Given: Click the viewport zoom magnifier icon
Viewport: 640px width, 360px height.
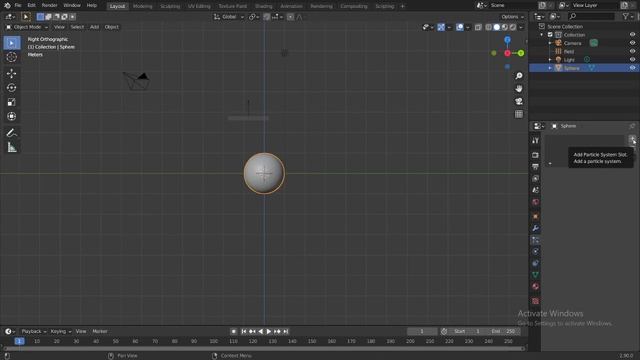Looking at the screenshot, I should tap(519, 76).
